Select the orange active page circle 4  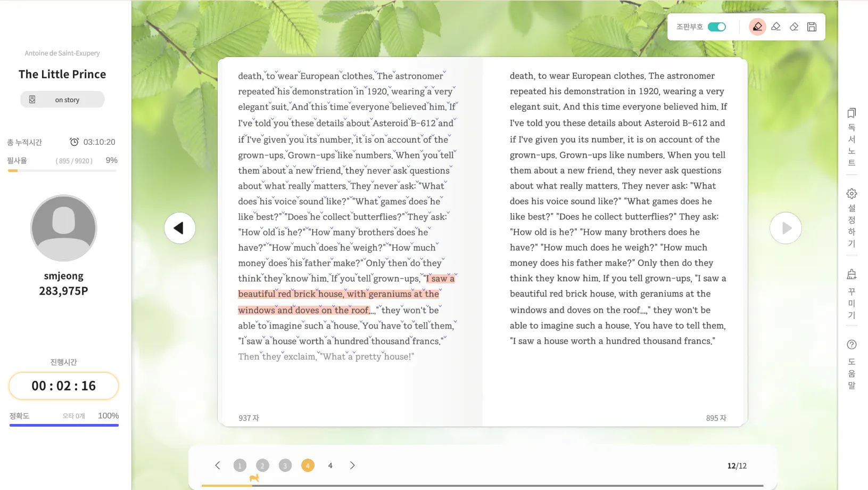point(308,466)
